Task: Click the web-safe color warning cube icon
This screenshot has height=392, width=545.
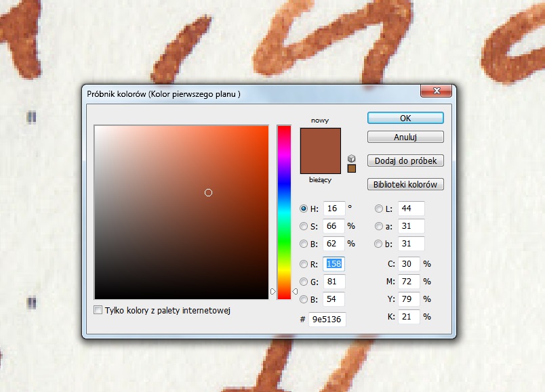Action: (x=351, y=158)
